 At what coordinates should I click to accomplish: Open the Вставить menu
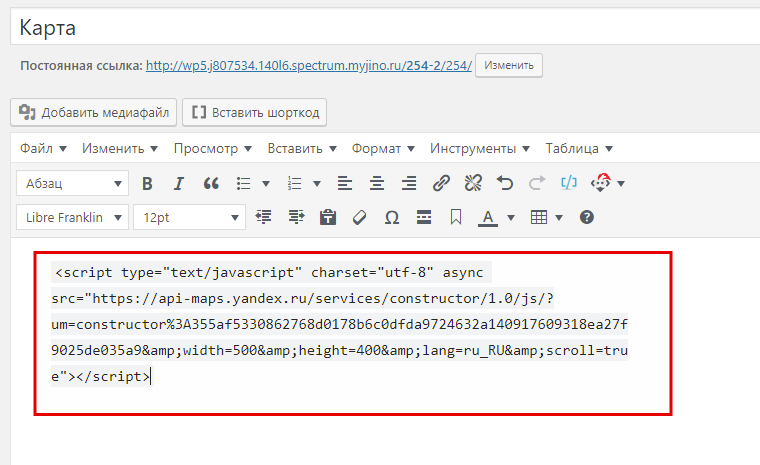(x=302, y=148)
